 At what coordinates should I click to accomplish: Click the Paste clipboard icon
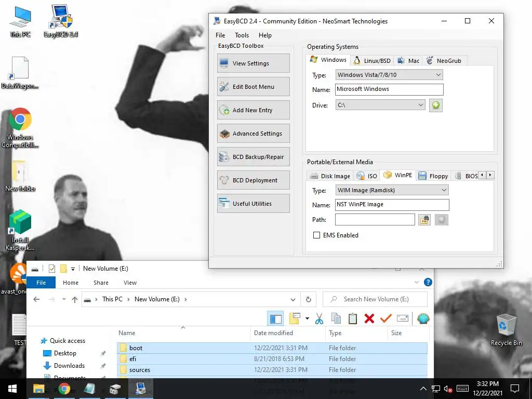point(353,318)
